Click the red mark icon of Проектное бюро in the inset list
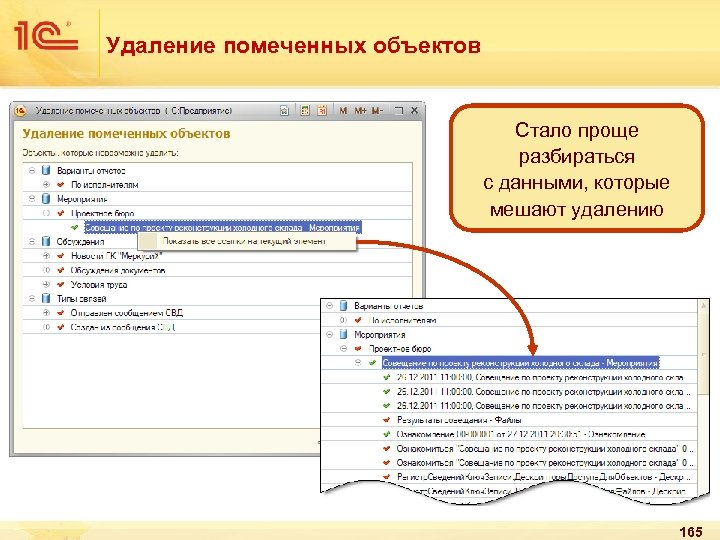This screenshot has width=720, height=540. (x=358, y=349)
